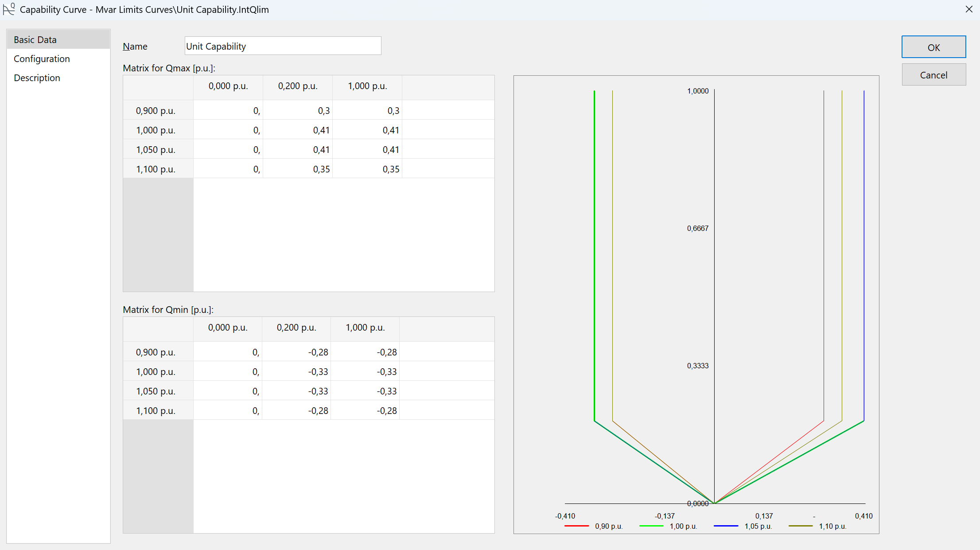Select the Basic Data page
The image size is (980, 550).
(x=35, y=40)
